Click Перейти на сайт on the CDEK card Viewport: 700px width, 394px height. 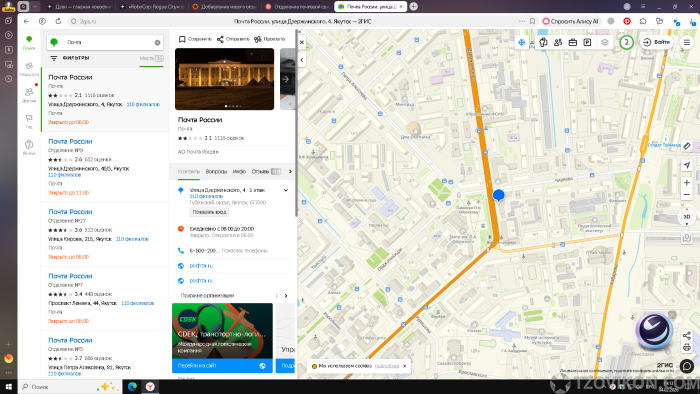(222, 365)
